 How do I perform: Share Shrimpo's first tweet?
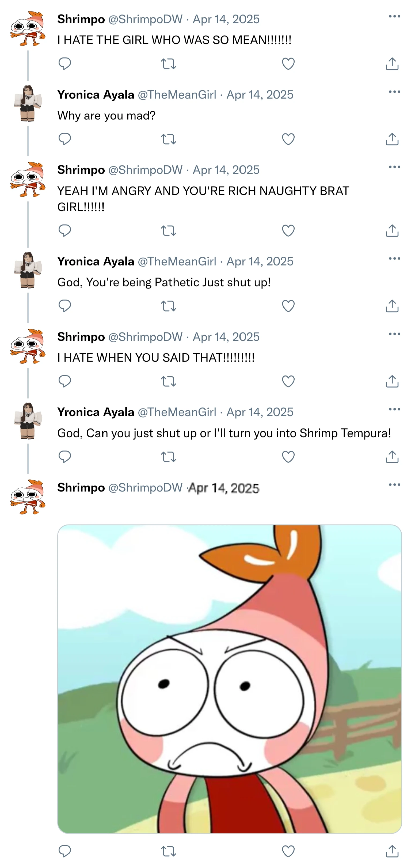(x=392, y=64)
